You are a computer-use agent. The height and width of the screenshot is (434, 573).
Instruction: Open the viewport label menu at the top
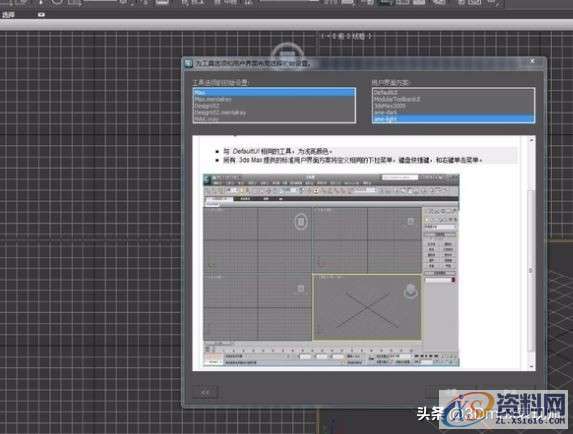pos(346,36)
